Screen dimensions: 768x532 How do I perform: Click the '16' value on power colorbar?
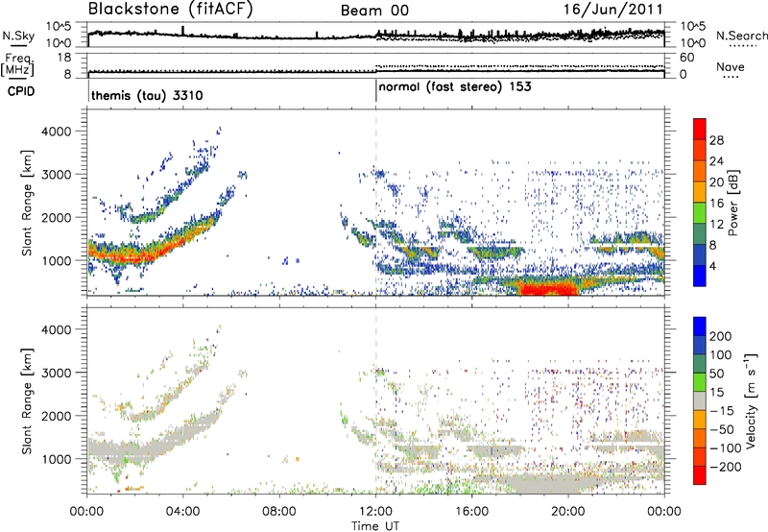pos(716,204)
